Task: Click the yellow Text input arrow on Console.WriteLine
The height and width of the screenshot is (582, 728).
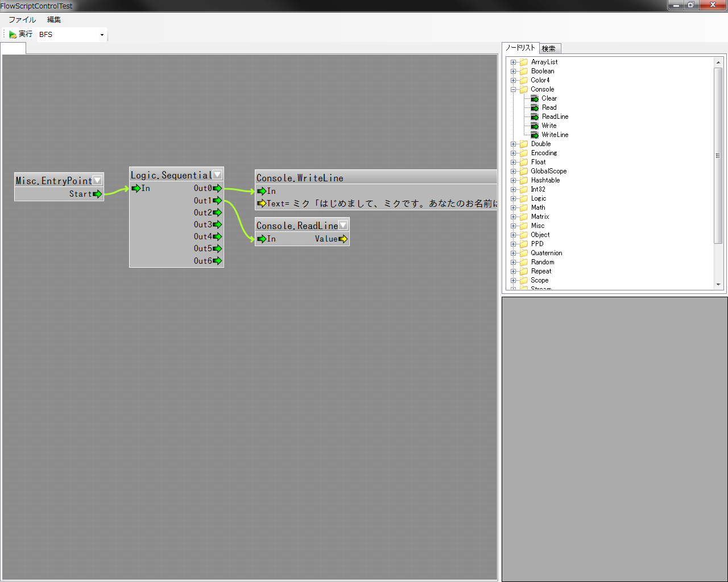Action: pos(262,203)
